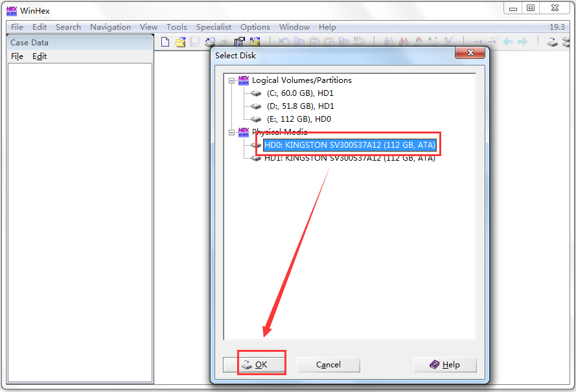Select the E: 112 GB volume

299,119
